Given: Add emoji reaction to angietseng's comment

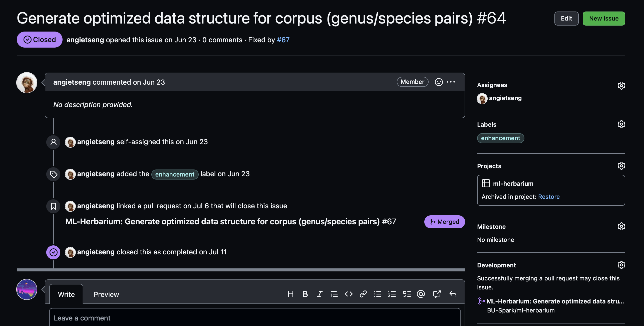Looking at the screenshot, I should pyautogui.click(x=439, y=82).
